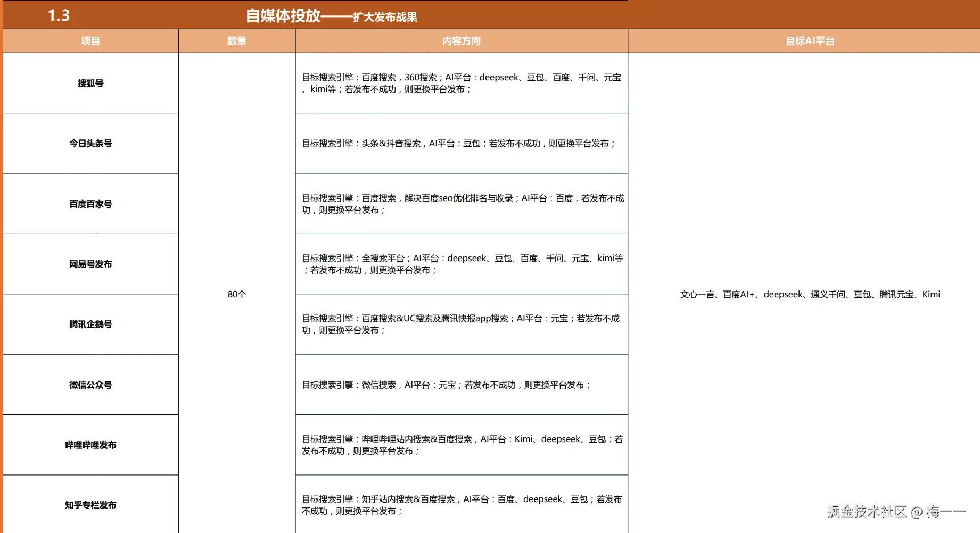The image size is (980, 533).
Task: Click the "哔哩哔哩发布" cell
Action: click(90, 445)
